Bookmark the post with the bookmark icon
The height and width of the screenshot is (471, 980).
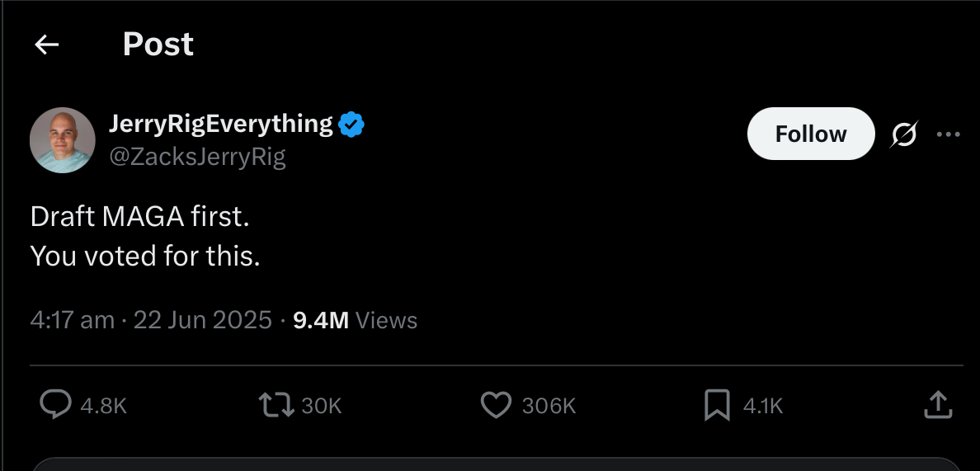(717, 405)
